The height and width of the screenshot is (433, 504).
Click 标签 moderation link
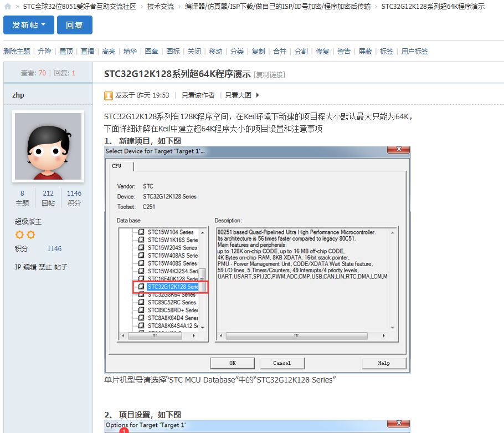pyautogui.click(x=387, y=51)
